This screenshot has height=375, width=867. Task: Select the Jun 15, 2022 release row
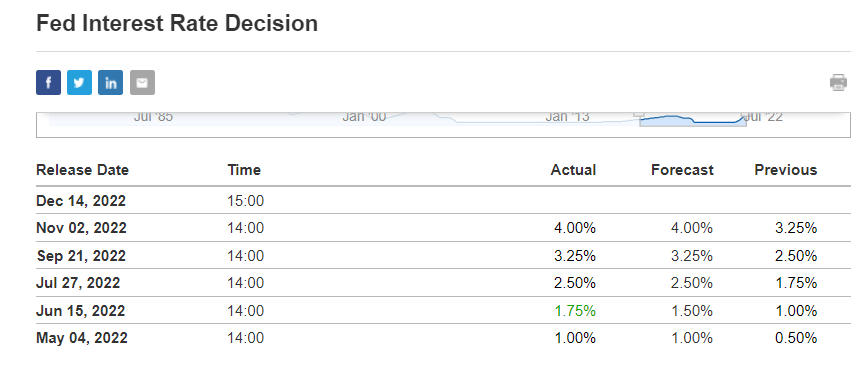point(443,310)
